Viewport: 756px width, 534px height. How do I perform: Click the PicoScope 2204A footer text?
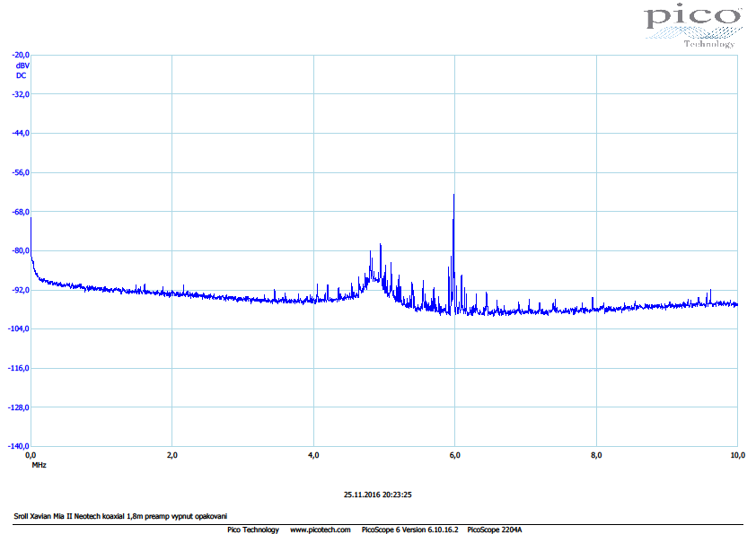pos(494,530)
